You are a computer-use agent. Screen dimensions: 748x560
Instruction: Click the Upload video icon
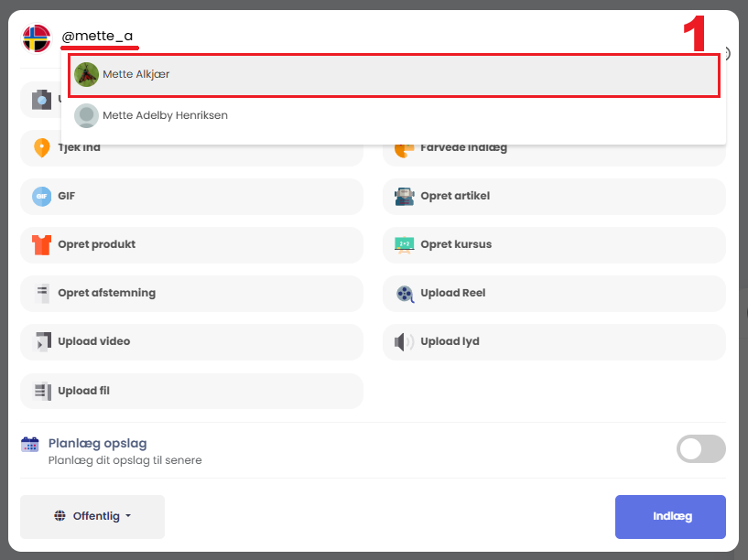pyautogui.click(x=41, y=342)
